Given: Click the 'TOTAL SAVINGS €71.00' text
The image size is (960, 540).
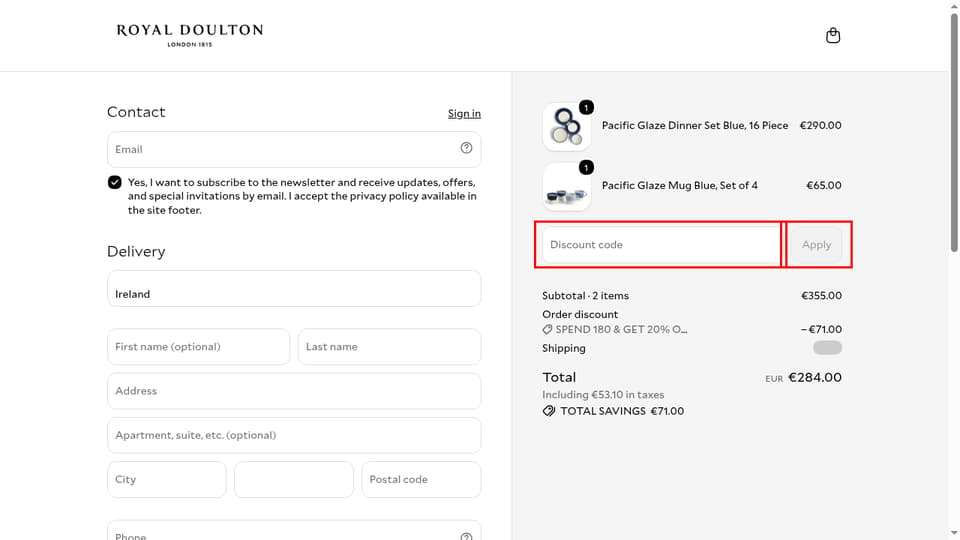Looking at the screenshot, I should [x=622, y=411].
